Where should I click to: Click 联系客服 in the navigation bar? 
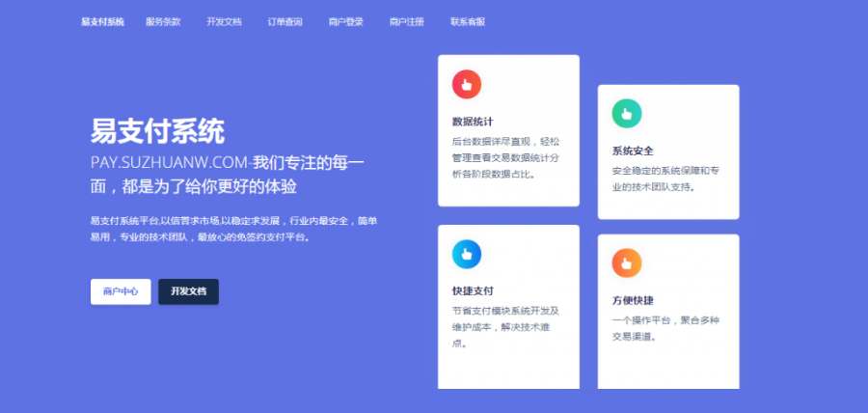[468, 22]
